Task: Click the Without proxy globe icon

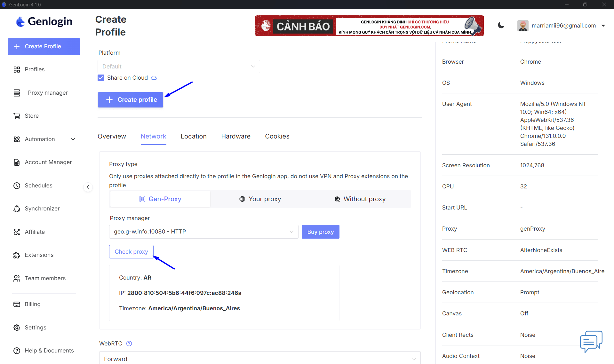Action: (337, 199)
